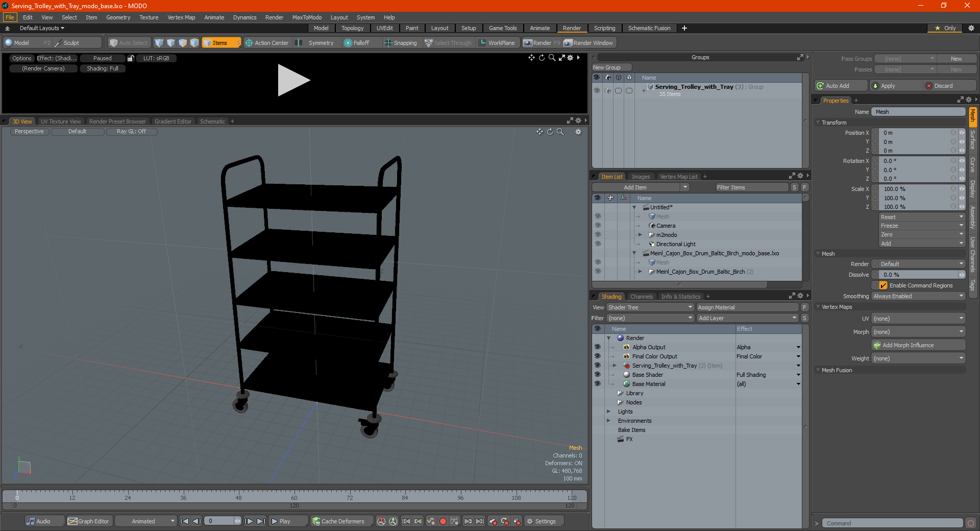980x531 pixels.
Task: Open the Smoothing dropdown
Action: [918, 296]
